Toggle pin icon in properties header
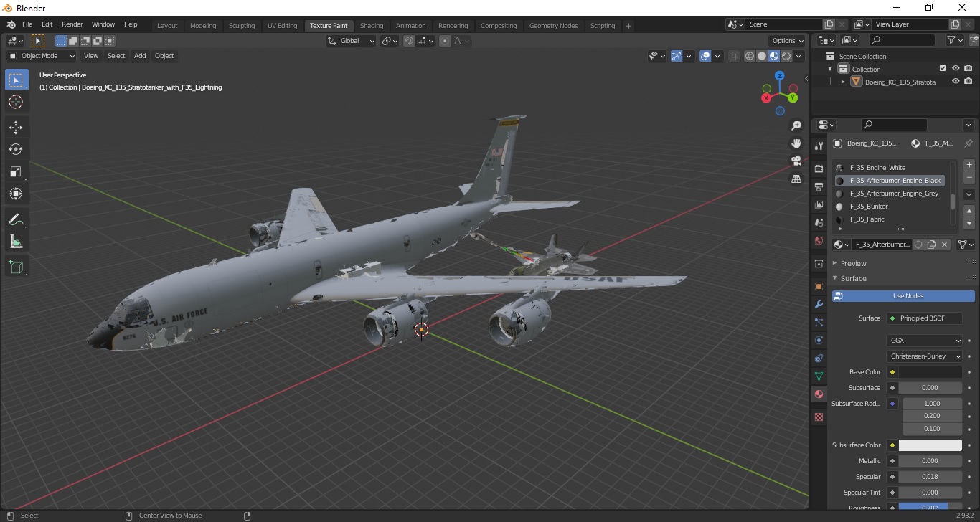980x522 pixels. [x=968, y=143]
